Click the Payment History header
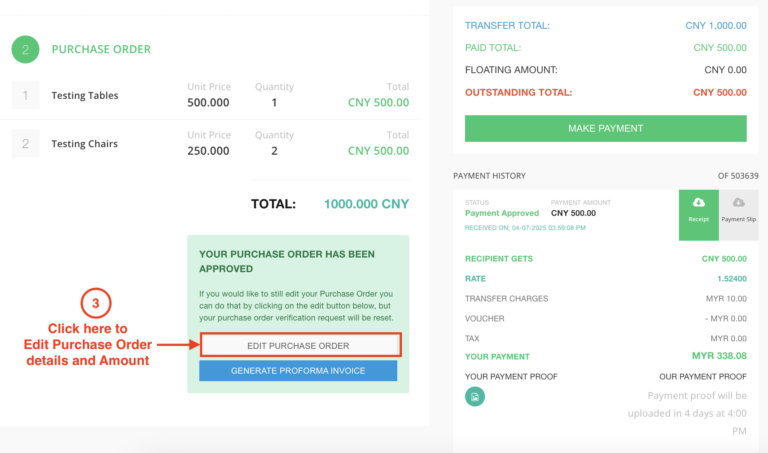 (x=489, y=176)
